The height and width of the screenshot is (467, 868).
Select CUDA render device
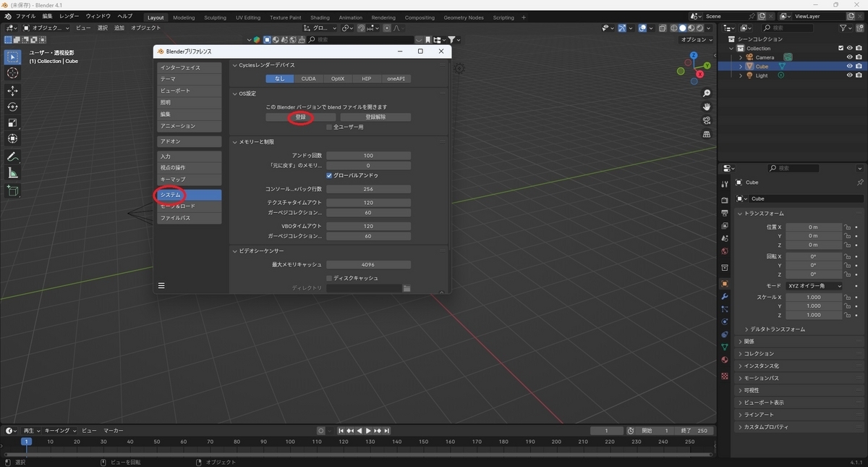(309, 79)
